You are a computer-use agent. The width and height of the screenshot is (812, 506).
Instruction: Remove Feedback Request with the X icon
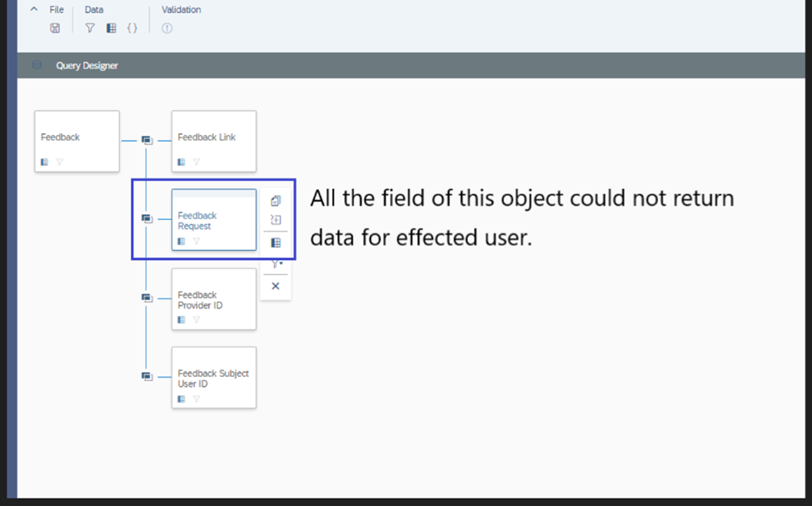pyautogui.click(x=276, y=286)
